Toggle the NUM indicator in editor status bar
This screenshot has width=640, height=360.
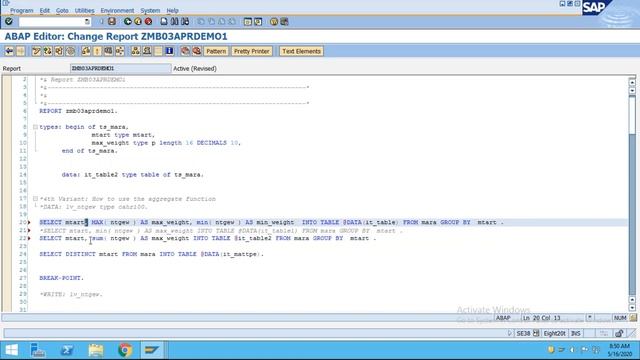(620, 318)
